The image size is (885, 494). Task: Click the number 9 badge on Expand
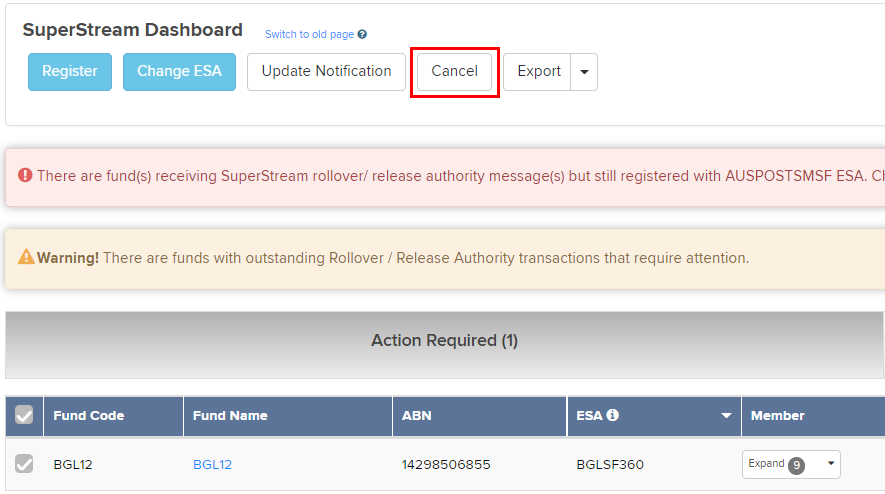(797, 465)
